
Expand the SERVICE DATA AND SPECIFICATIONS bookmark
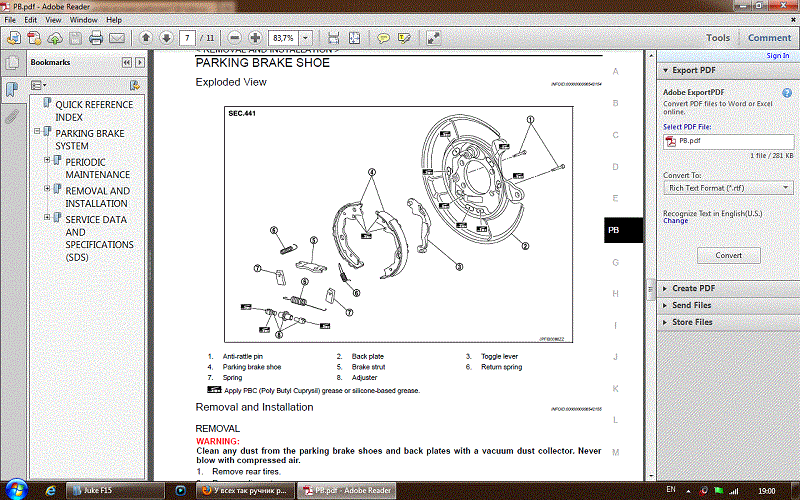tap(47, 217)
